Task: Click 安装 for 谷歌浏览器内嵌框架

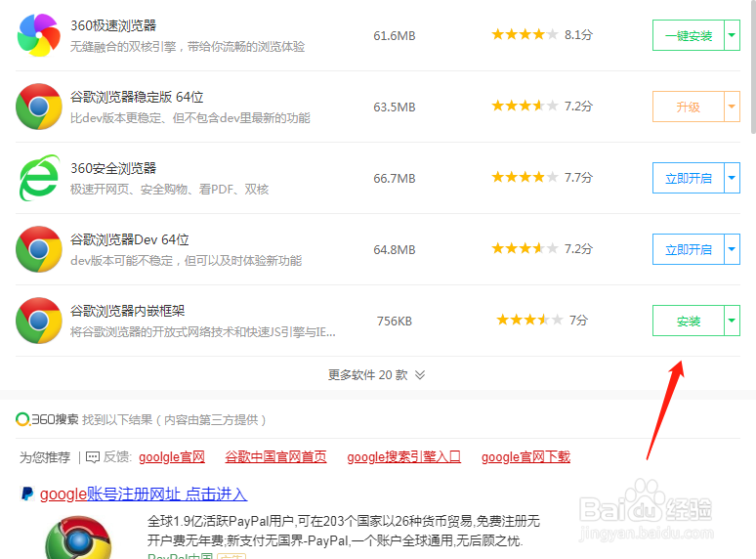Action: click(x=689, y=321)
